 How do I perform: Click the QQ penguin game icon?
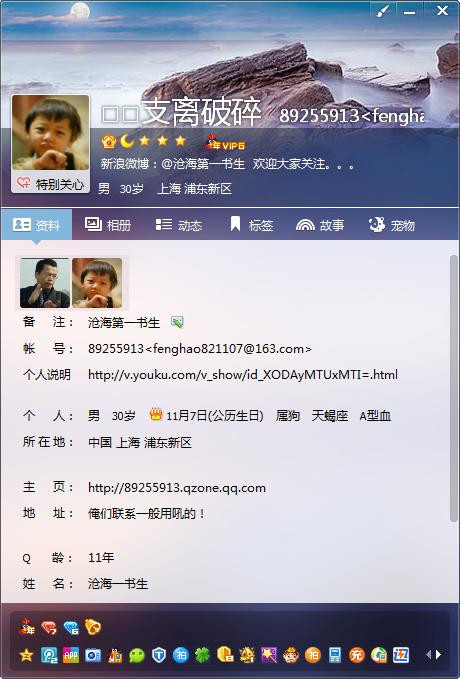pyautogui.click(x=115, y=655)
